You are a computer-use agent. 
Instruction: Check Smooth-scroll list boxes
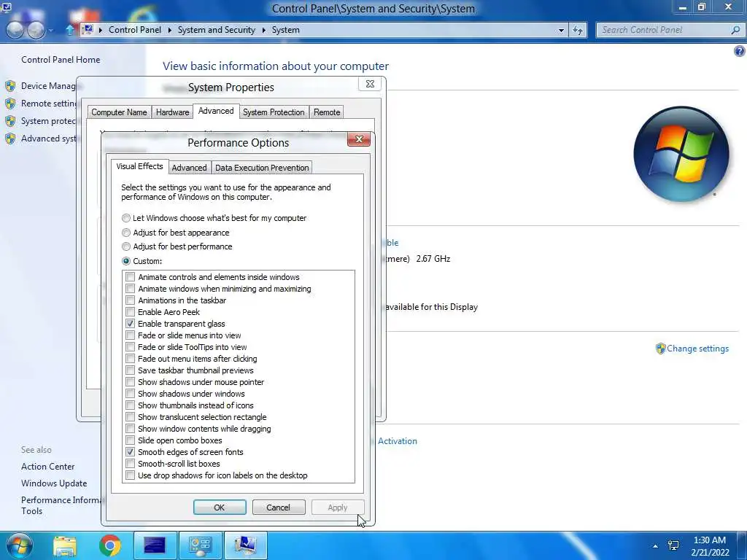point(130,464)
